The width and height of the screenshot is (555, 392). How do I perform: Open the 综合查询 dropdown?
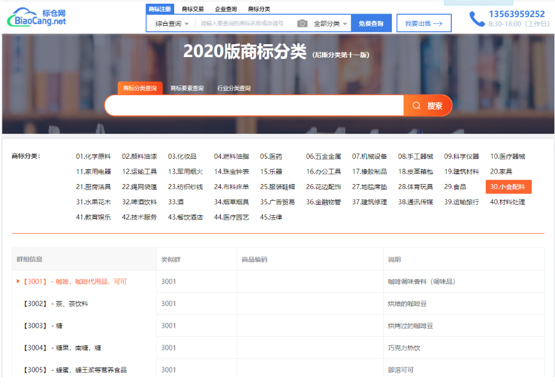172,23
